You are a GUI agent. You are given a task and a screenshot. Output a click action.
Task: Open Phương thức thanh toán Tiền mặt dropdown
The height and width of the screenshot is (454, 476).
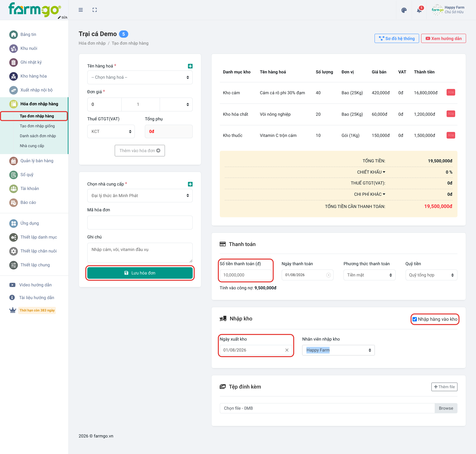tap(369, 275)
